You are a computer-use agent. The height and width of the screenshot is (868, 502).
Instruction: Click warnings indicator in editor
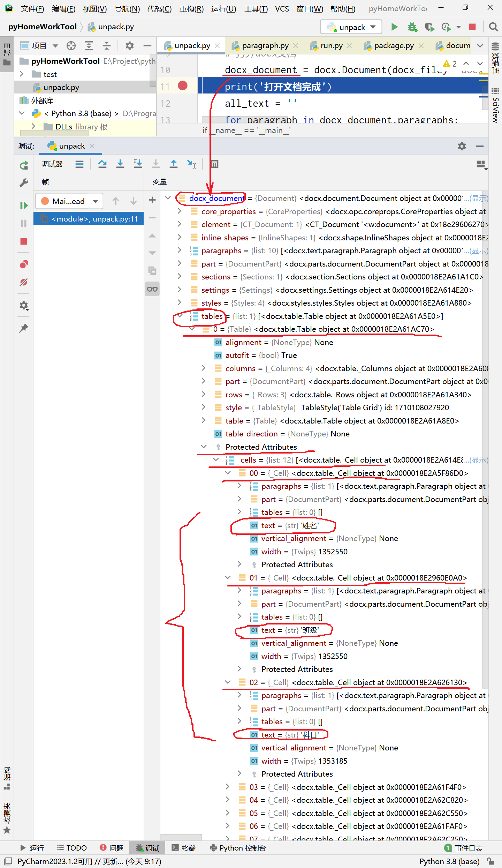pos(450,64)
